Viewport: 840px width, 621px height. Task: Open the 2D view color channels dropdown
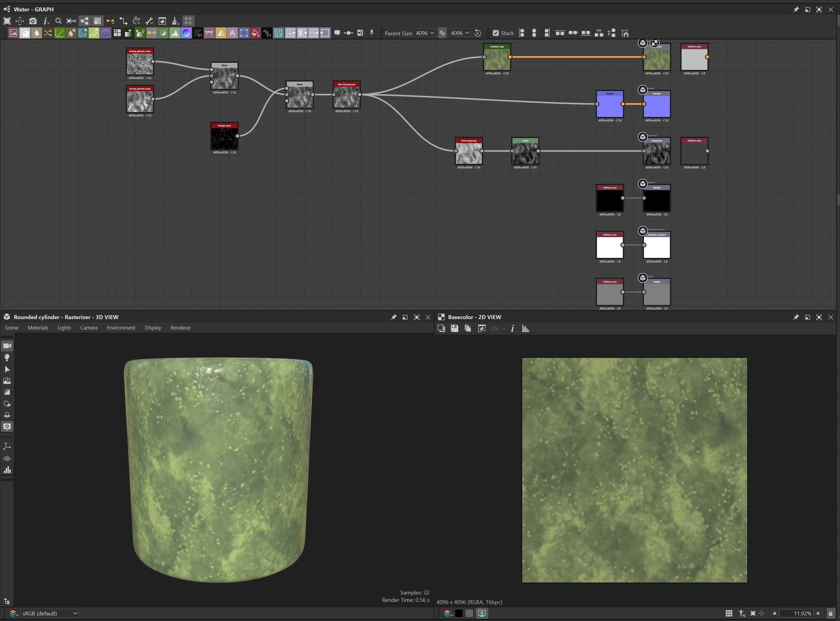coord(447,614)
